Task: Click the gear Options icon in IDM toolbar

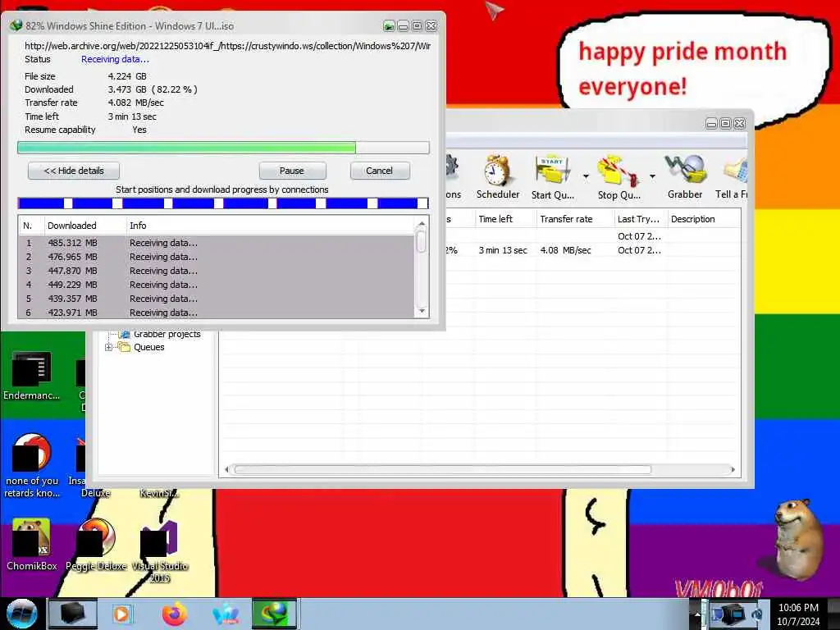Action: click(x=453, y=177)
